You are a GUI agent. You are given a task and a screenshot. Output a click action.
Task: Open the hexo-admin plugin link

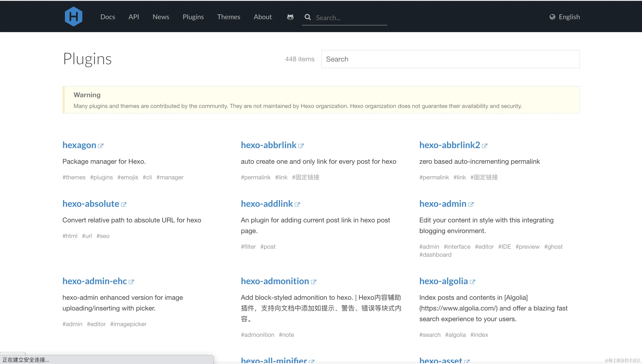coord(443,204)
